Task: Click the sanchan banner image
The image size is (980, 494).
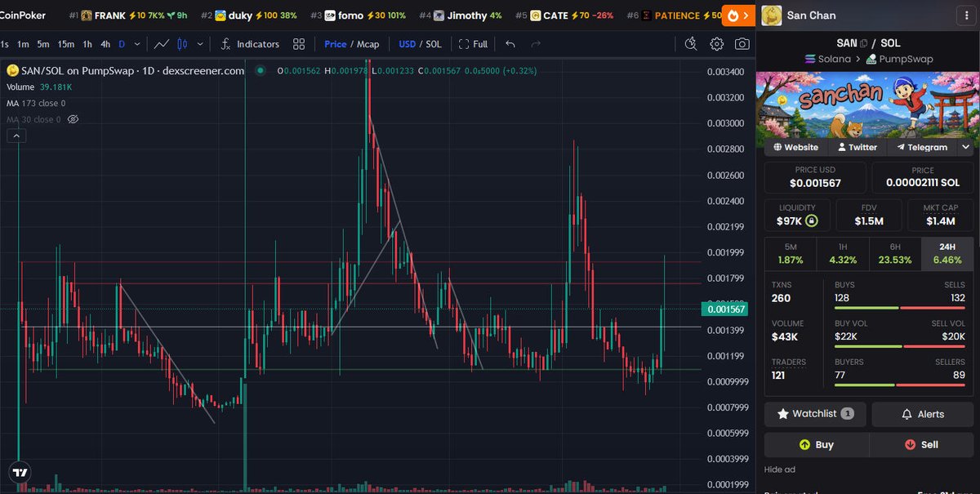Action: point(869,105)
